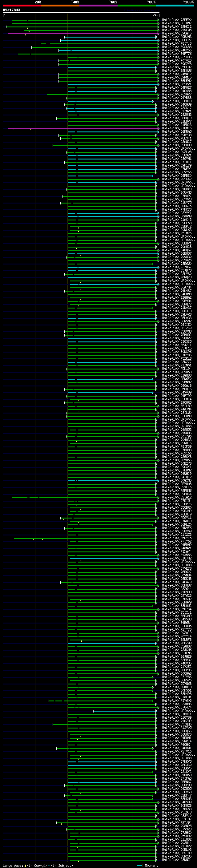
Task: Select hit label UniRef100_Q01C42
Action: (176, 179)
